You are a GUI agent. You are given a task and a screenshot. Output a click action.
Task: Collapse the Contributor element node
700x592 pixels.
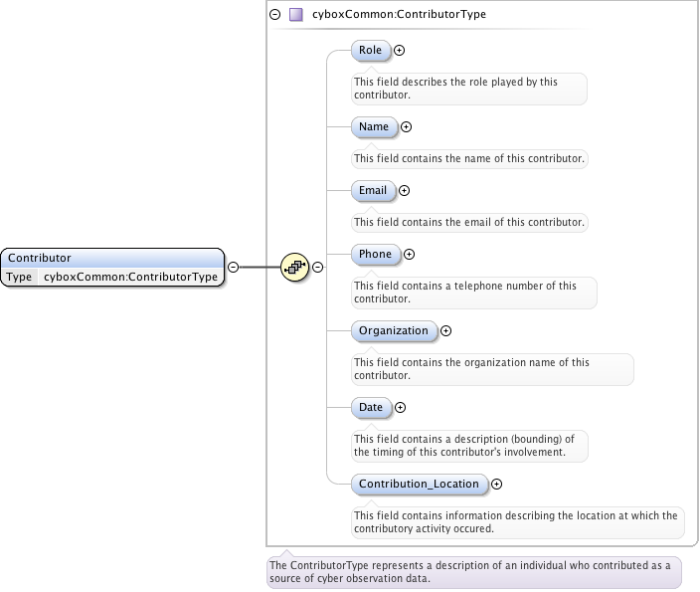click(233, 267)
